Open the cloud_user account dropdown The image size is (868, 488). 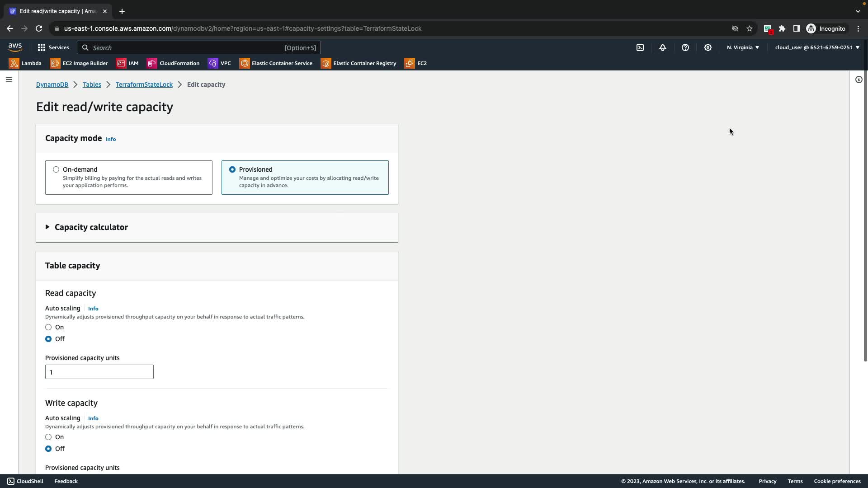click(817, 47)
